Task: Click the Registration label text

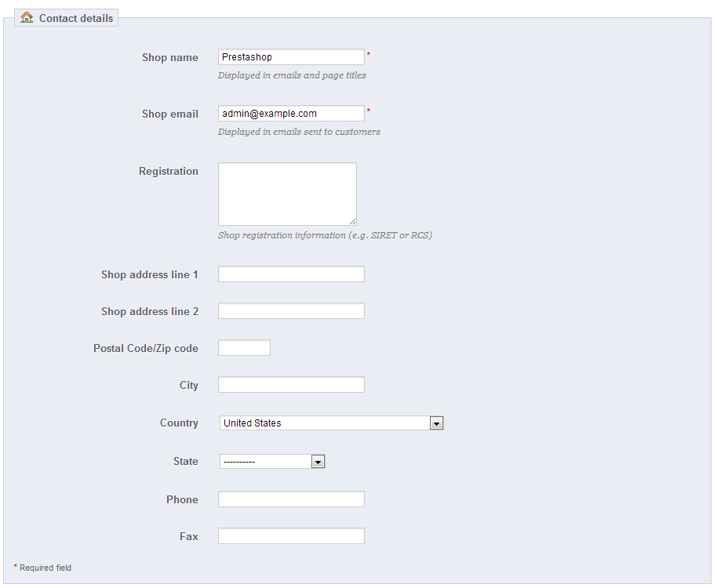Action: coord(169,171)
